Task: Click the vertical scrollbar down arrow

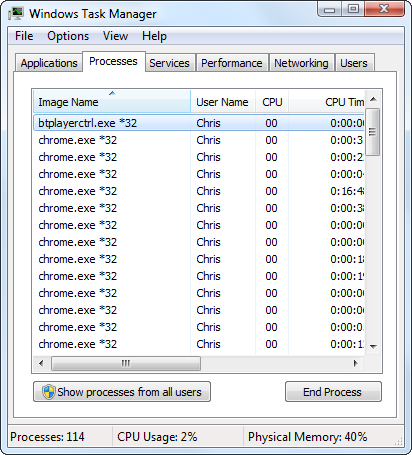Action: click(373, 347)
